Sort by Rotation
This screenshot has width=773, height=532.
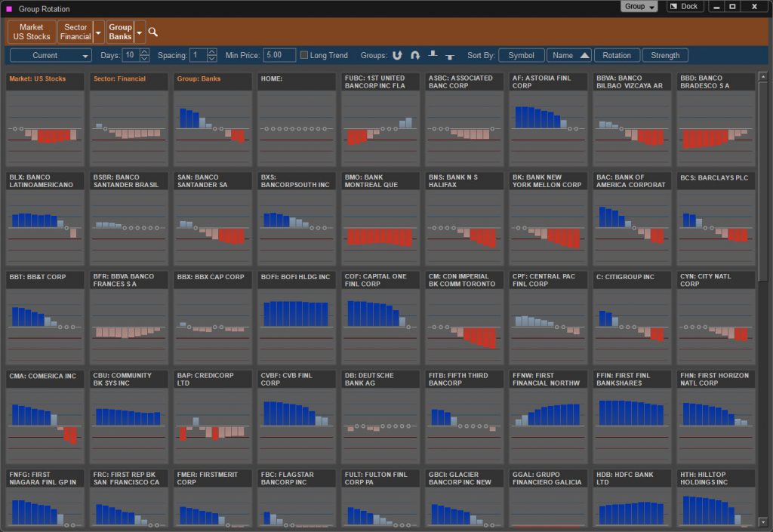[x=617, y=55]
